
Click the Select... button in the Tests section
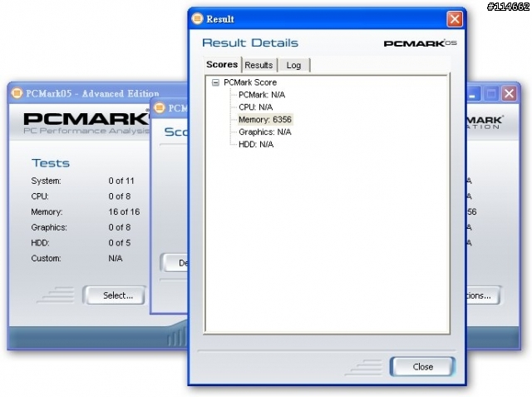pyautogui.click(x=115, y=295)
